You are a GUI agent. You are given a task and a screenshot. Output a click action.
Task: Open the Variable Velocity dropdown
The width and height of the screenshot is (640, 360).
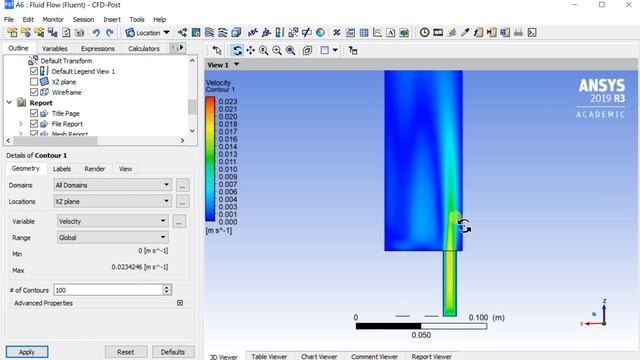tap(112, 221)
